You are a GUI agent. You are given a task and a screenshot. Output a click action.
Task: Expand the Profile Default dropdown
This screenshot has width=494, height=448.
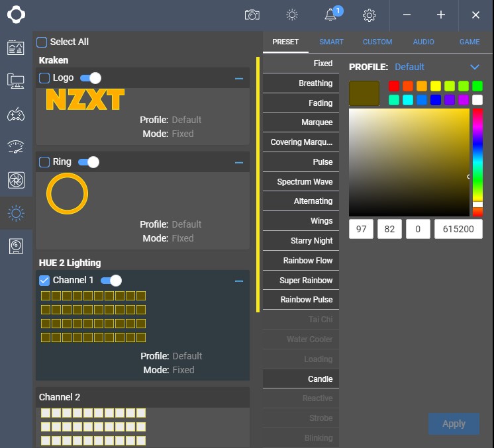point(474,67)
